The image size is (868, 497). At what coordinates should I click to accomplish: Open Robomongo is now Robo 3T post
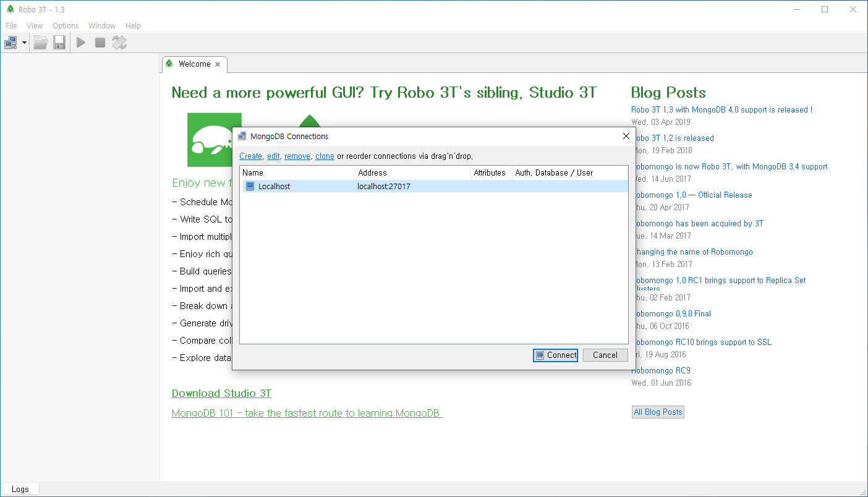[731, 166]
